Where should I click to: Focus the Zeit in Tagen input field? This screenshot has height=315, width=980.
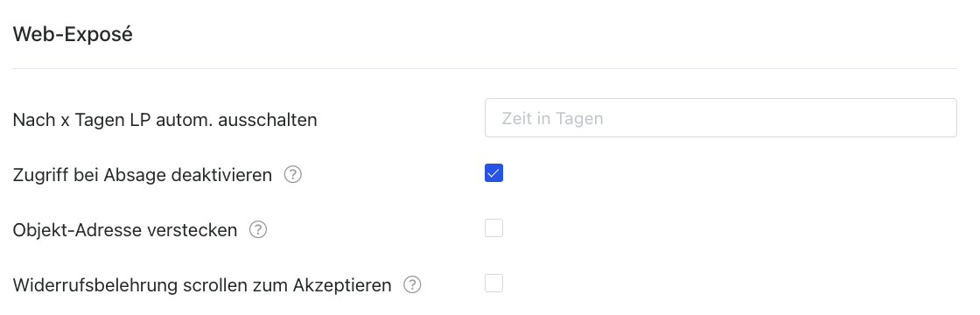(x=721, y=117)
